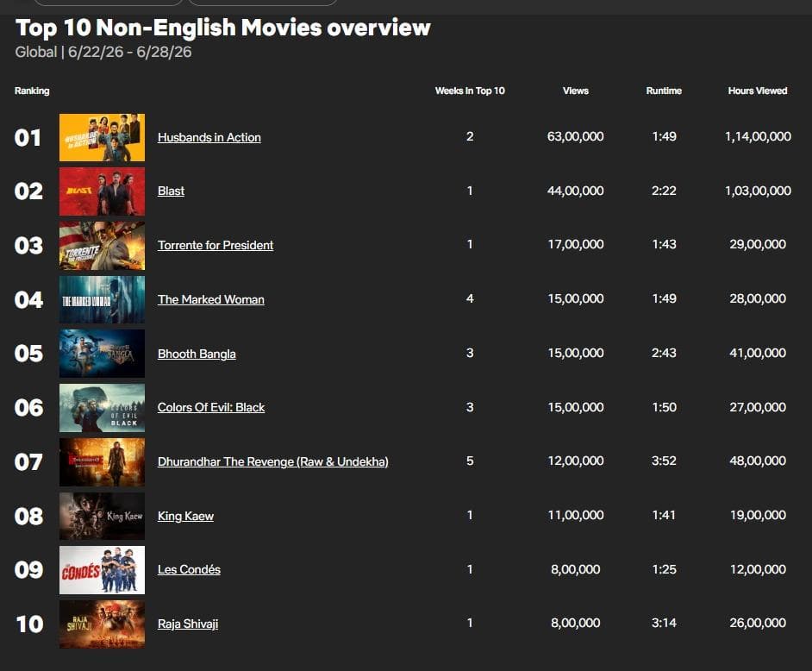This screenshot has height=671, width=812.
Task: Click the King Kaew poster thumbnail
Action: pyautogui.click(x=102, y=516)
